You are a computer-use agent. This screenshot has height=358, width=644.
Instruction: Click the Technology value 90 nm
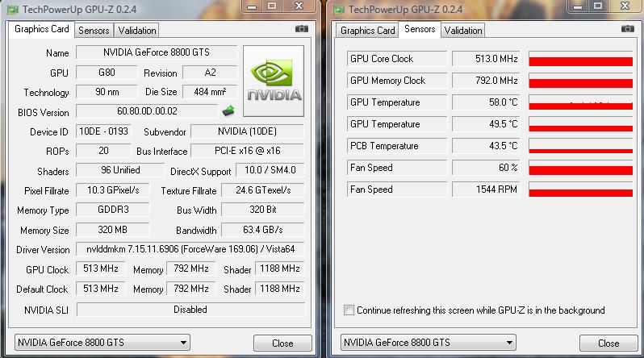pos(107,92)
